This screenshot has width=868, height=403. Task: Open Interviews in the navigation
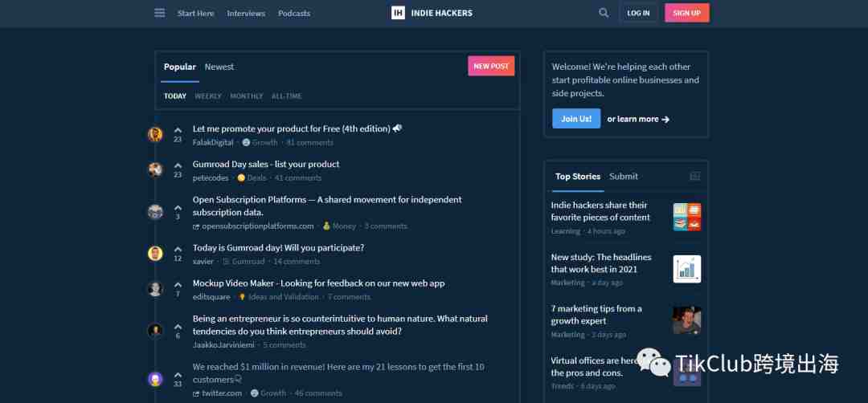246,14
